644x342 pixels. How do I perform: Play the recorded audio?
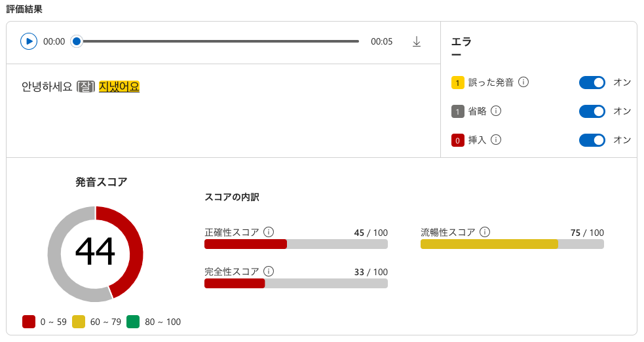click(x=29, y=41)
